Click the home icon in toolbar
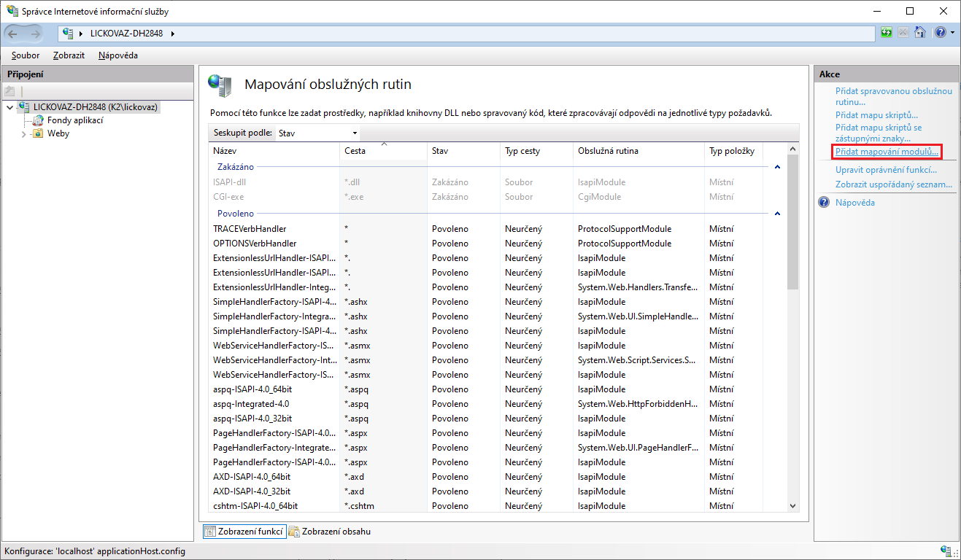This screenshot has height=560, width=961. point(920,33)
